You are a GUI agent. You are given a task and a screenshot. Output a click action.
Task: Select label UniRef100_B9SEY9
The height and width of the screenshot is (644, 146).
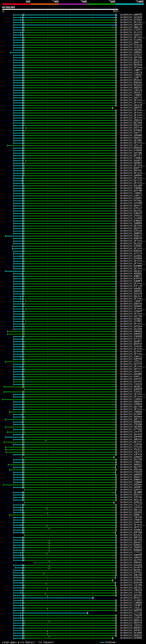(x=131, y=63)
